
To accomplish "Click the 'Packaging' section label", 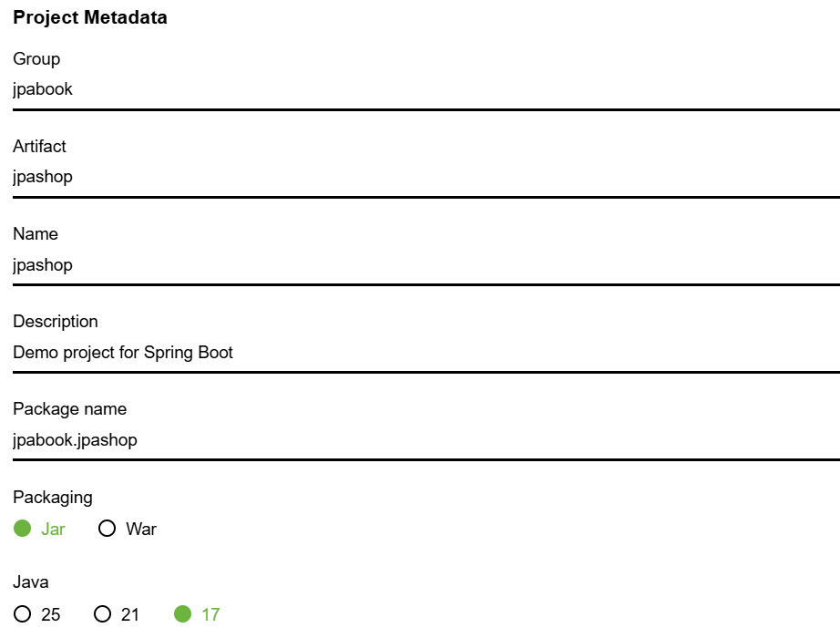I will point(53,498).
